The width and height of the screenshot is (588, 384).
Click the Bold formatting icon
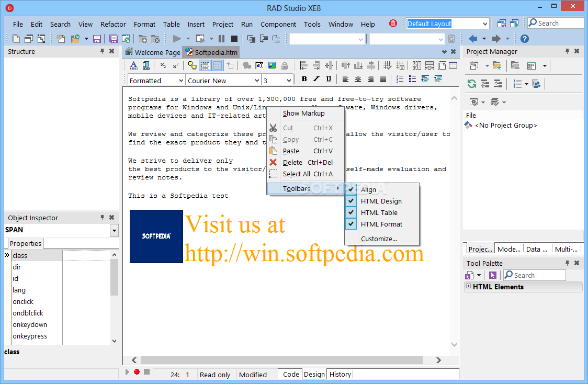[304, 79]
